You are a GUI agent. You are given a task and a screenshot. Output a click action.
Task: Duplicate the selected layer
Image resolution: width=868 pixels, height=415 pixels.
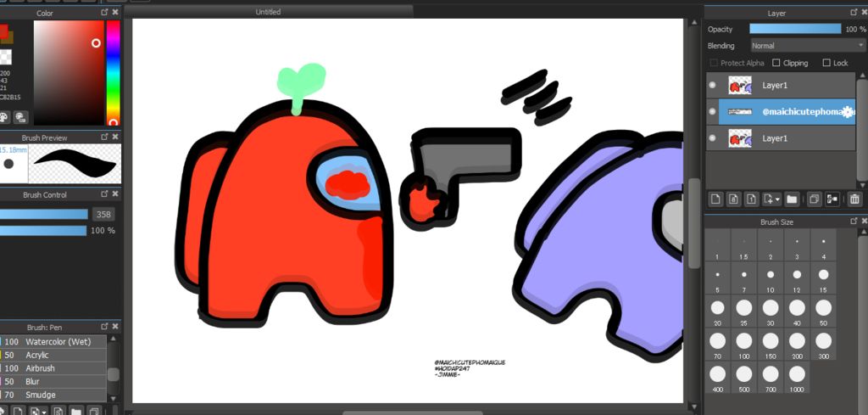pyautogui.click(x=814, y=199)
